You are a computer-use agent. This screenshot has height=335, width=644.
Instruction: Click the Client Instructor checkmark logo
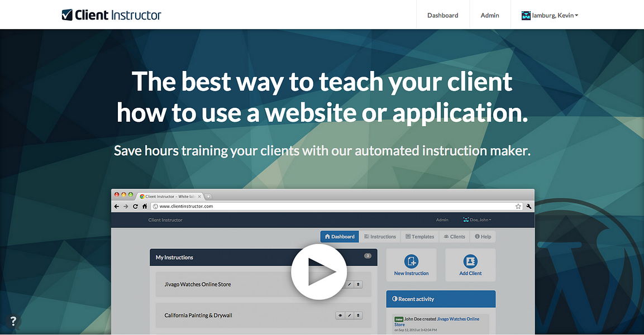point(67,15)
